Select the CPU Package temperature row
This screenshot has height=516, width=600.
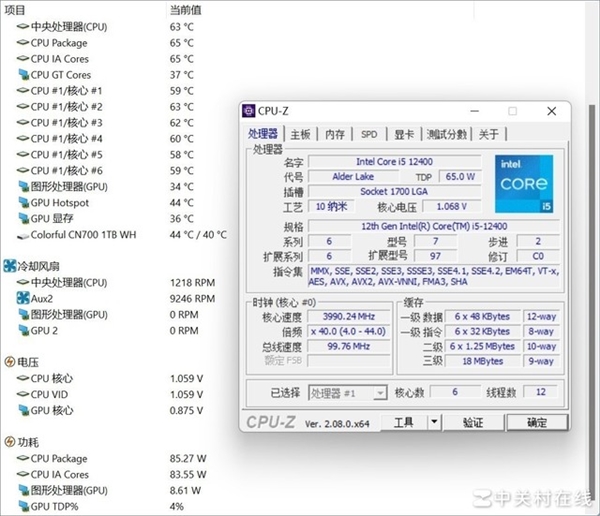click(59, 43)
